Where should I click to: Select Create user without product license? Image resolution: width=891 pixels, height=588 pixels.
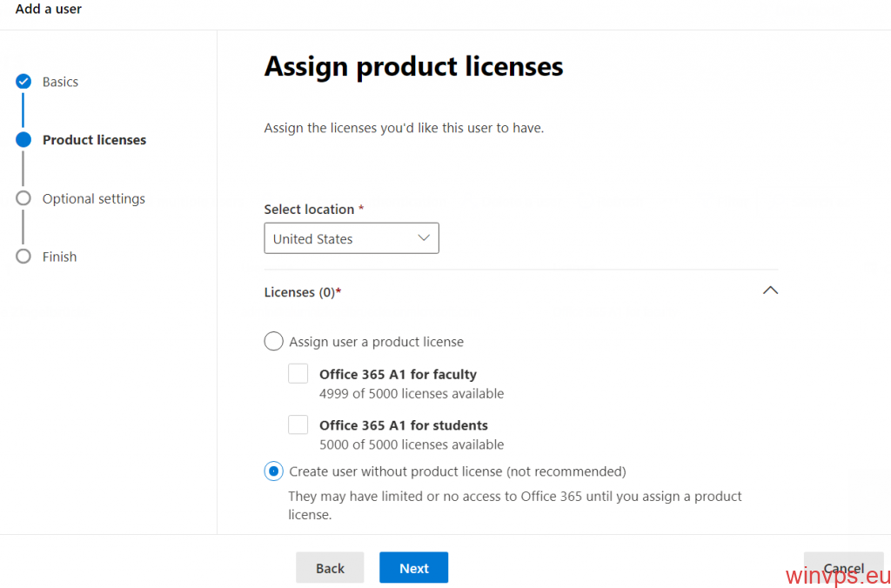[x=274, y=471]
